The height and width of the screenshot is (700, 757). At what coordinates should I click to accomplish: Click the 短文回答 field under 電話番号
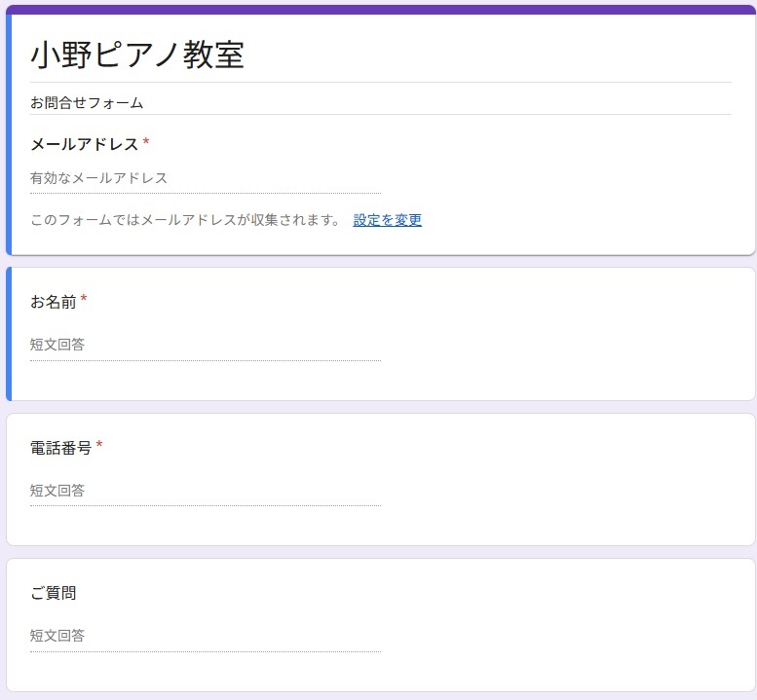pos(205,491)
